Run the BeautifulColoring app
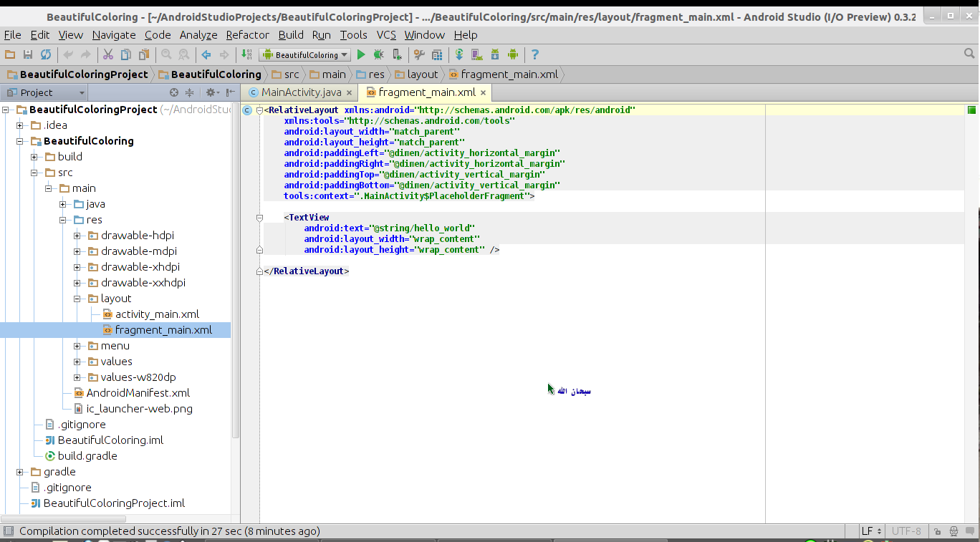The image size is (980, 542). click(x=360, y=54)
